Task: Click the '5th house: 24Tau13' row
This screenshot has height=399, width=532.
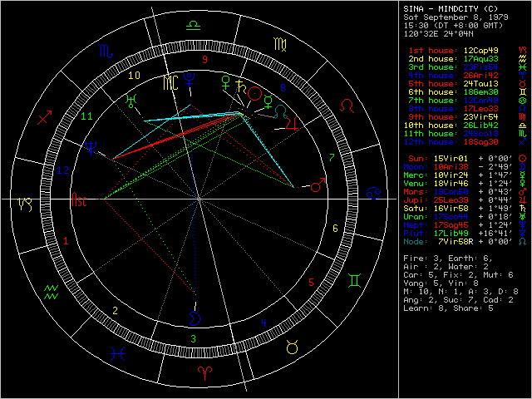Action: point(453,84)
